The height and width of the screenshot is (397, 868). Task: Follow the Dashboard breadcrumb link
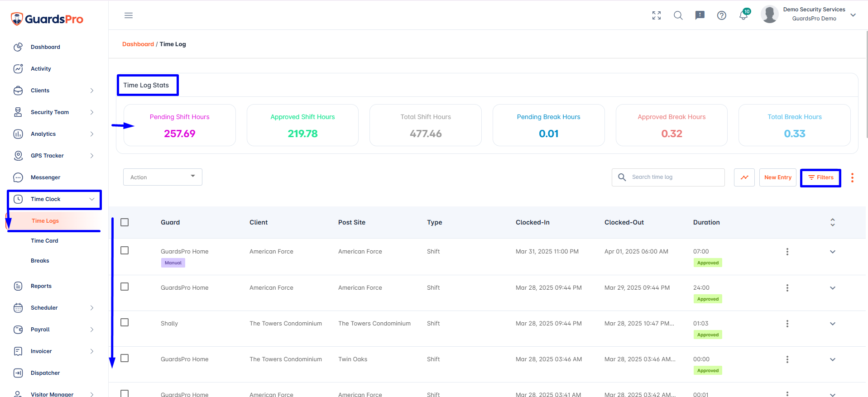tap(138, 44)
